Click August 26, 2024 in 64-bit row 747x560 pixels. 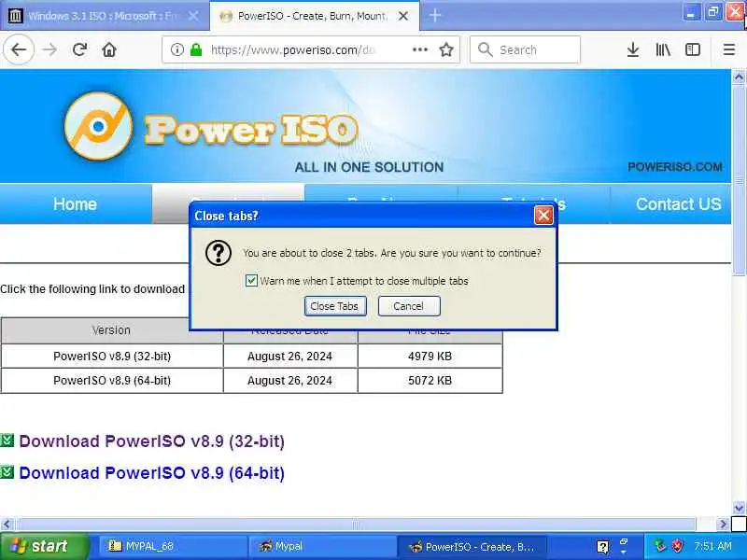tap(289, 381)
